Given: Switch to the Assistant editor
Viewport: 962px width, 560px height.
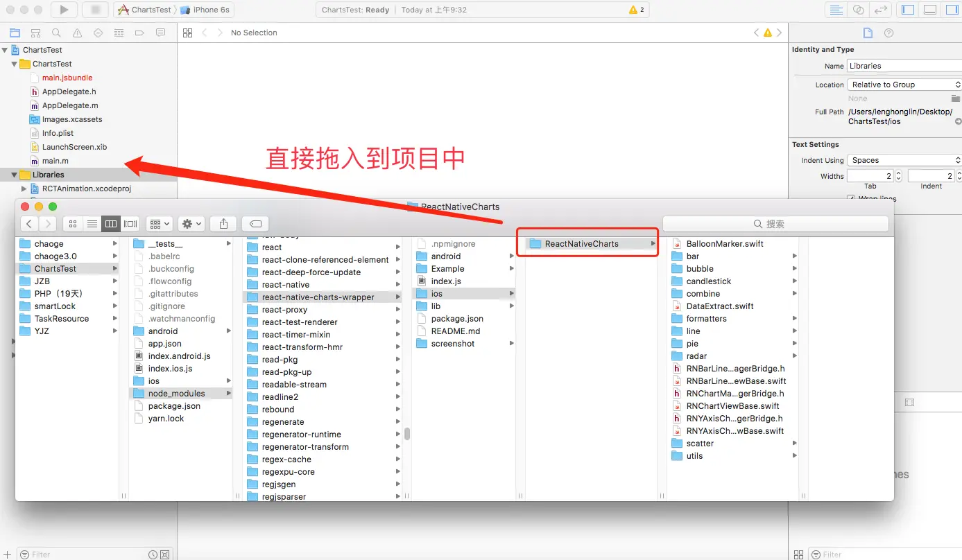Looking at the screenshot, I should click(x=859, y=10).
